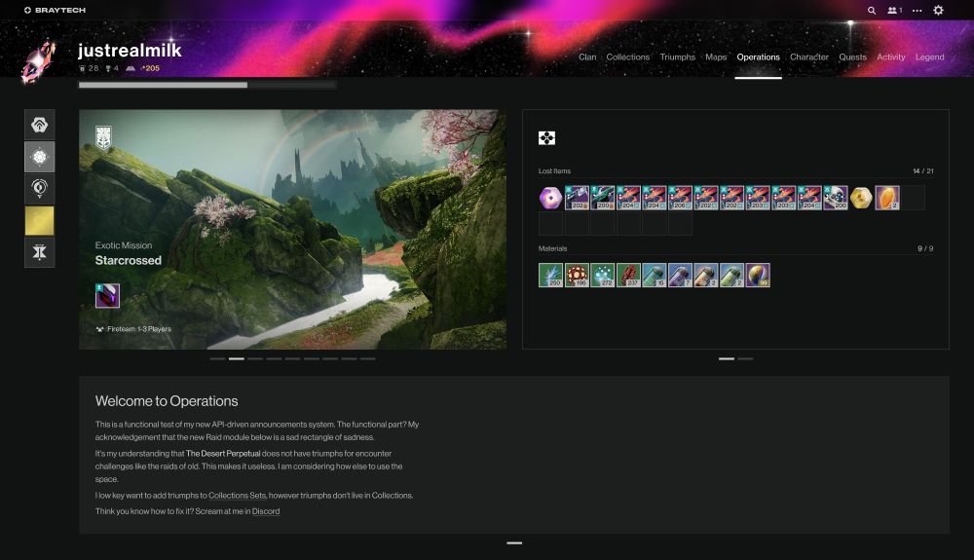Open the settings gear icon

[x=939, y=11]
